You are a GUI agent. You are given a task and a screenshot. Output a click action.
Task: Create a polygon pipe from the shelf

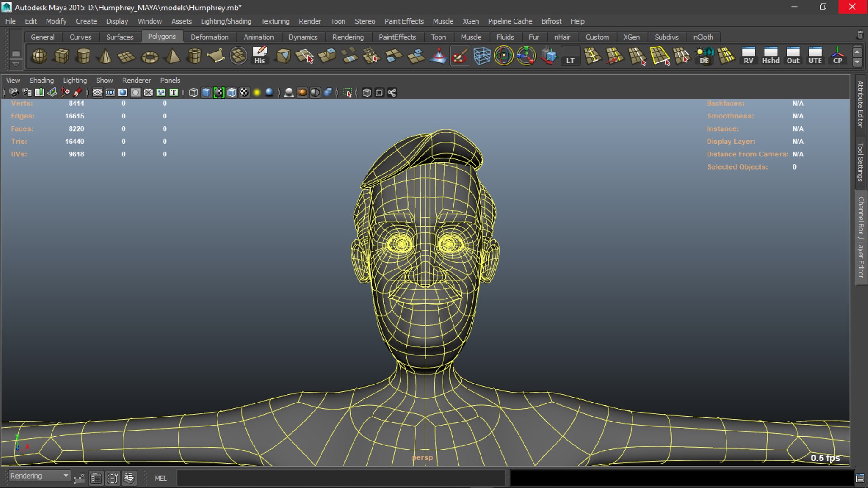tap(194, 56)
